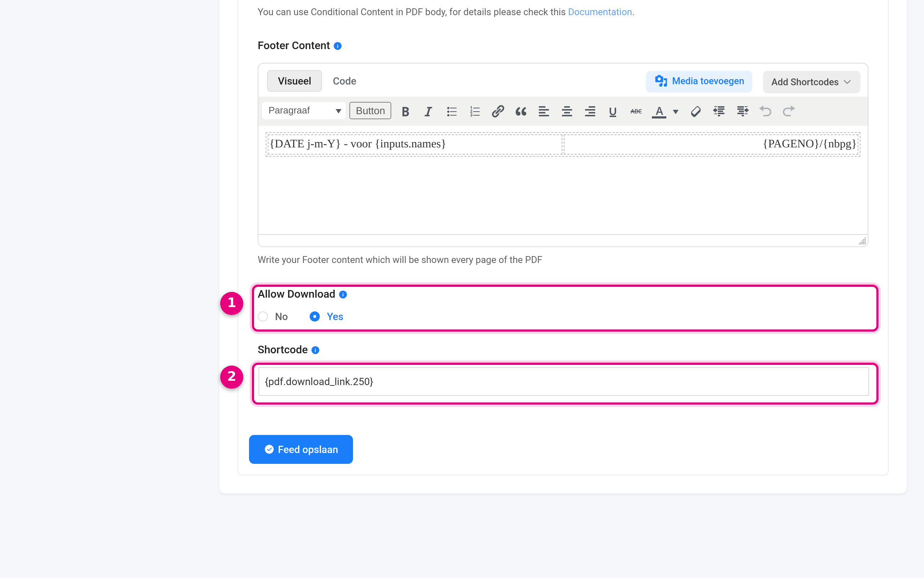Grab the editor resize handle

pos(862,241)
